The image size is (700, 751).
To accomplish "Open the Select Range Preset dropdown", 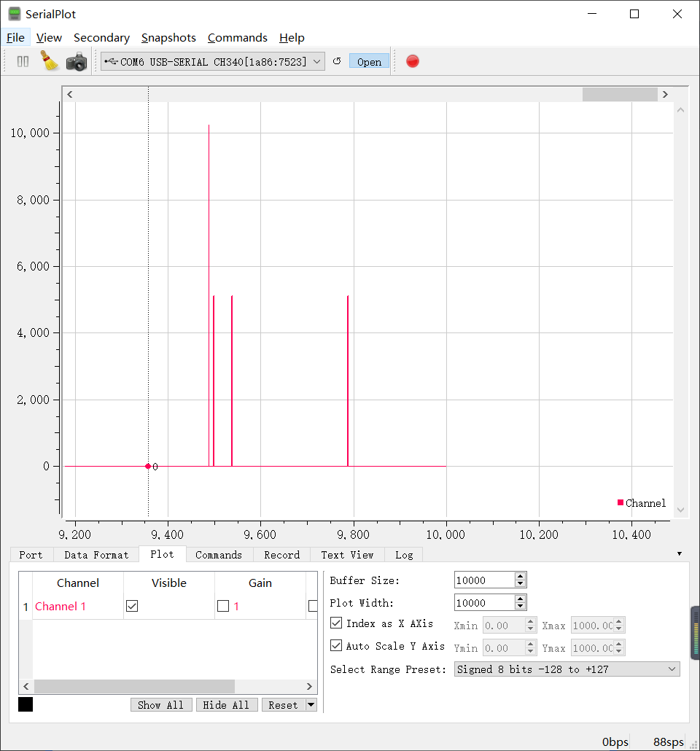I will click(567, 669).
